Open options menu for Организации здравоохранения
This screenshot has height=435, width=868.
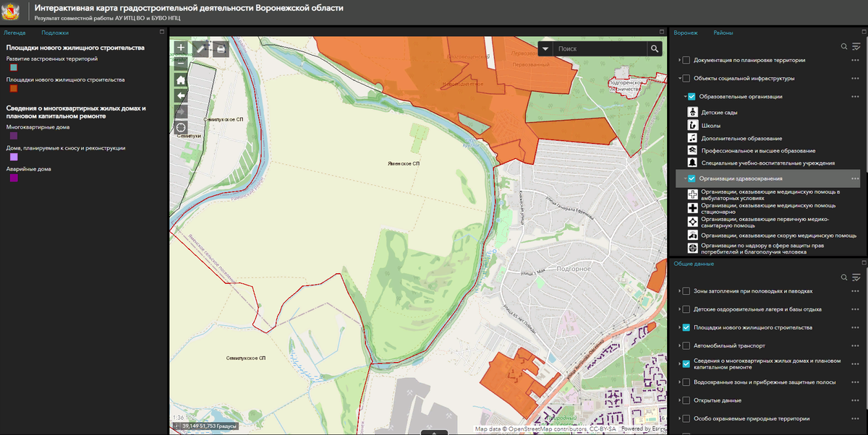855,178
